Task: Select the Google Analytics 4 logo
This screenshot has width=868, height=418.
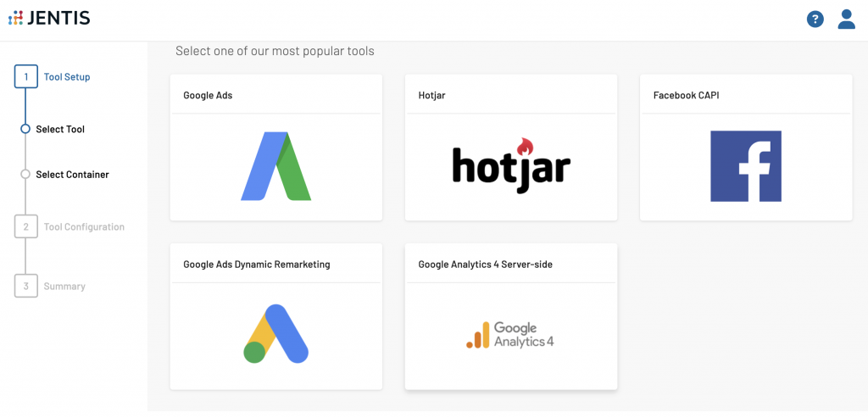Action: tap(509, 335)
